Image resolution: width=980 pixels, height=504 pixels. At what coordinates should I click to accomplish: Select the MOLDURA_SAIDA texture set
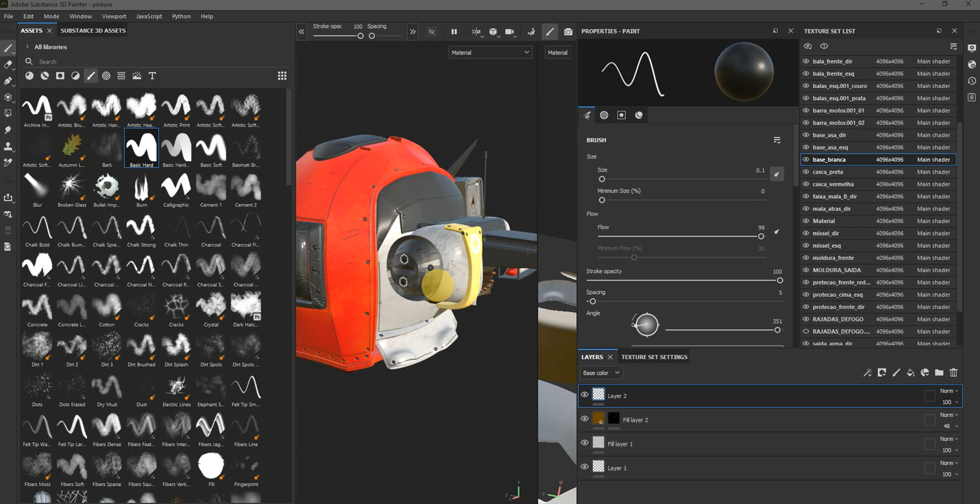click(x=878, y=270)
